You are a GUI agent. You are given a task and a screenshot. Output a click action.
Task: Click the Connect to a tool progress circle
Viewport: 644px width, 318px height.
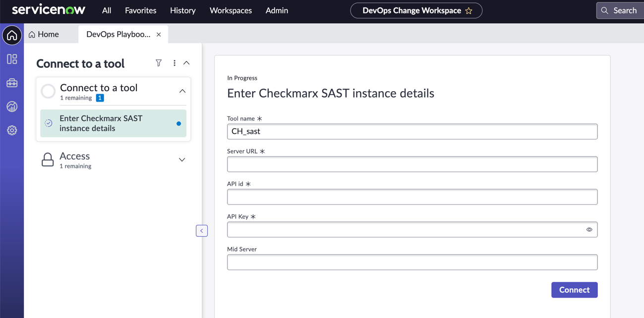48,91
